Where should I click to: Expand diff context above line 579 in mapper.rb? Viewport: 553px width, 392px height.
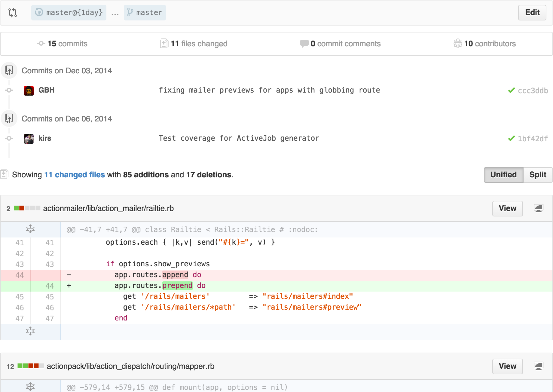(30, 387)
